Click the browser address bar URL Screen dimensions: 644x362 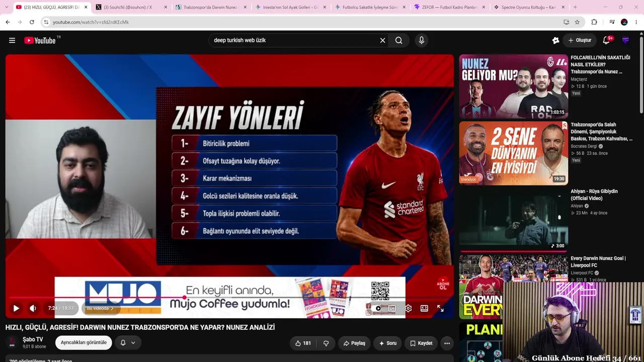coord(91,22)
